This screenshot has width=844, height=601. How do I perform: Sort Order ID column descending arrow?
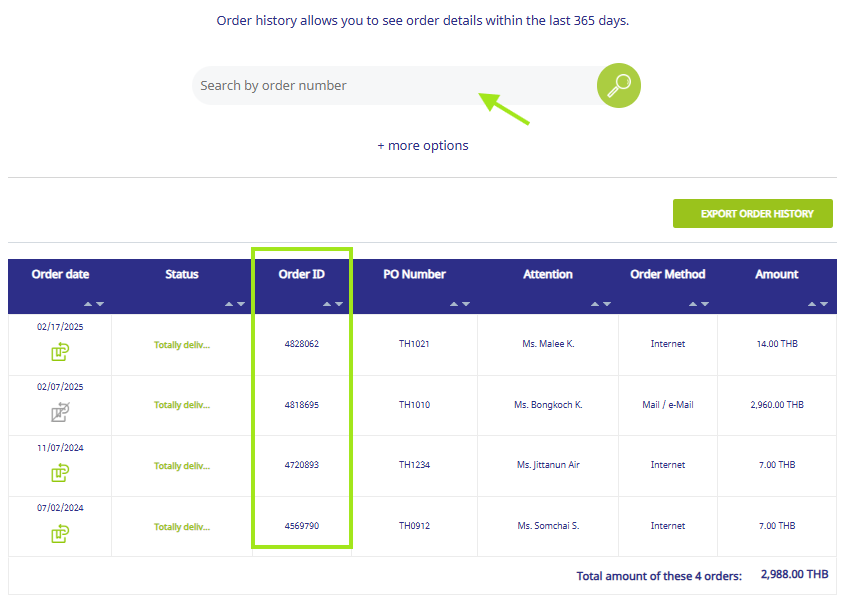pos(339,303)
